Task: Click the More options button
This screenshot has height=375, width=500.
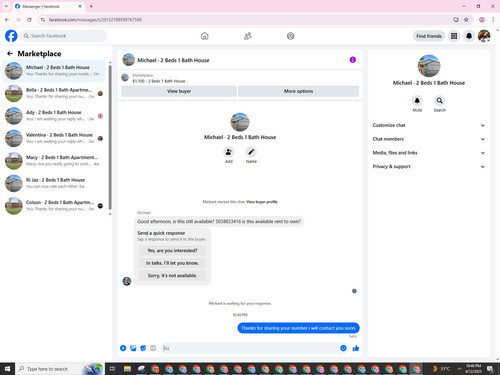Action: click(298, 91)
